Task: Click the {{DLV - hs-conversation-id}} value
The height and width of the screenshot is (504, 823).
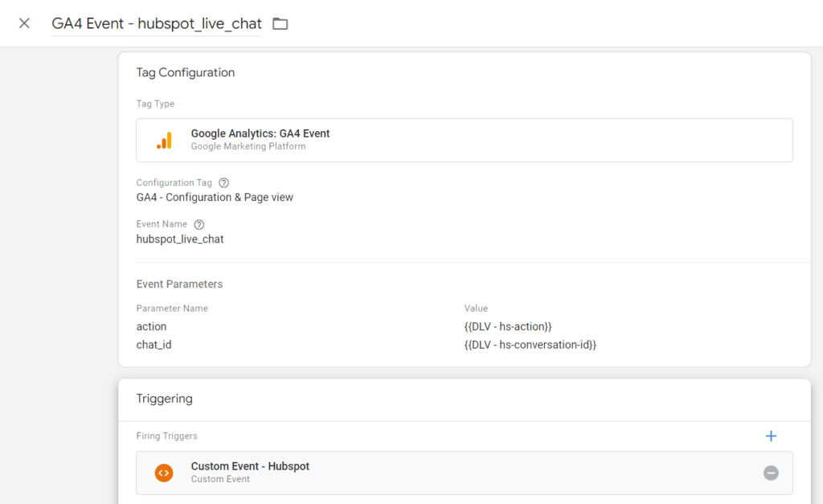Action: (x=530, y=345)
